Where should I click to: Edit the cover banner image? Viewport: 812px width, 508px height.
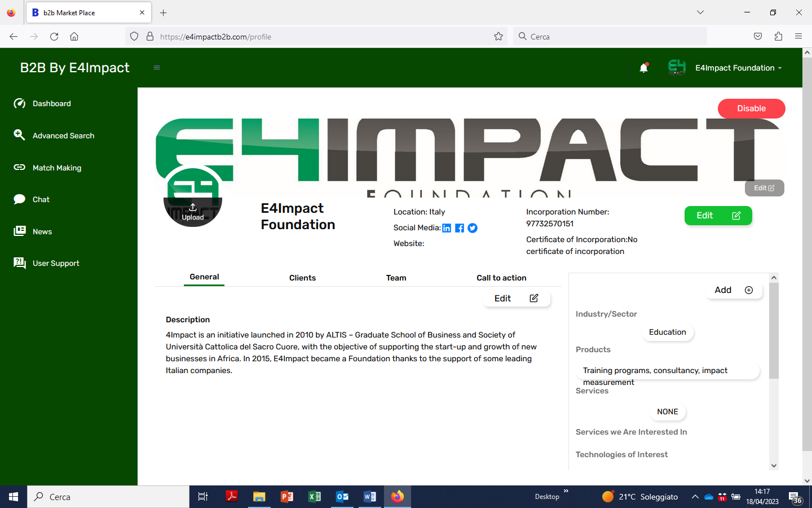tap(764, 188)
